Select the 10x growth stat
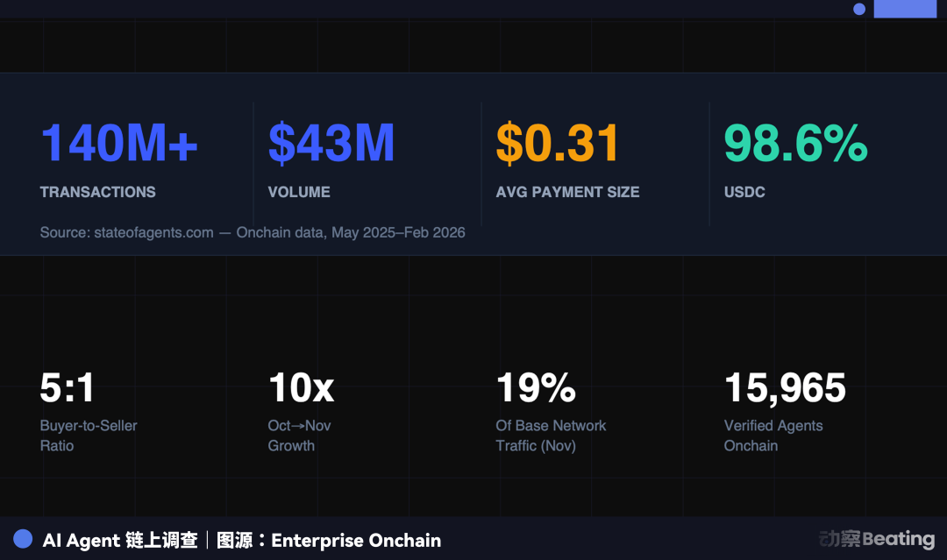947x560 pixels. click(301, 388)
